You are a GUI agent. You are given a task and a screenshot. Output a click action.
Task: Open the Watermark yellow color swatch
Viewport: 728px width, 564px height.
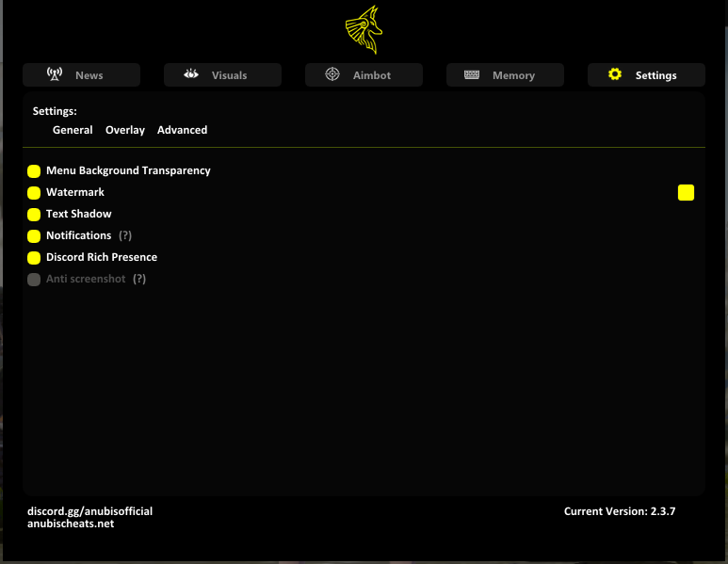686,193
